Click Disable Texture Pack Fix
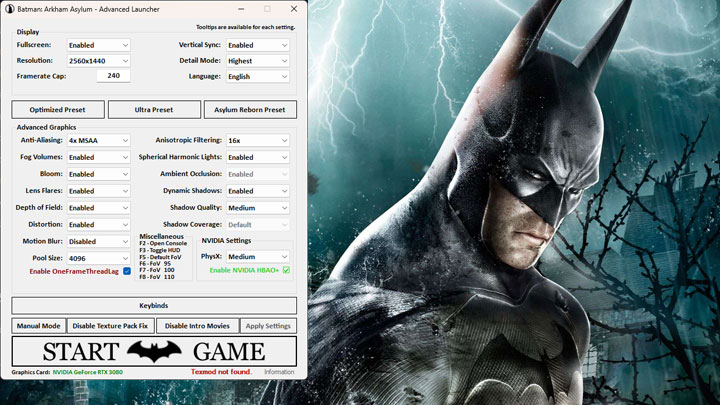The height and width of the screenshot is (405, 720). [x=111, y=326]
